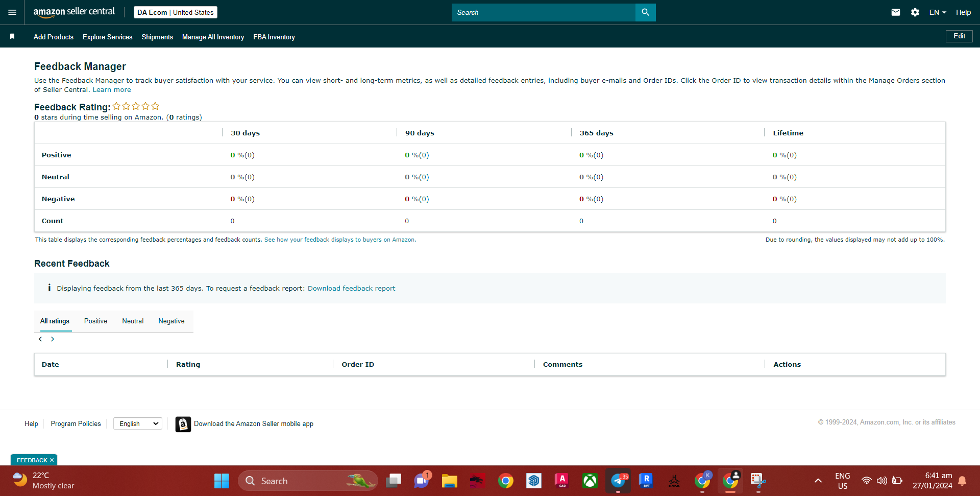
Task: Click the Windows taskbar Search box
Action: pyautogui.click(x=308, y=481)
